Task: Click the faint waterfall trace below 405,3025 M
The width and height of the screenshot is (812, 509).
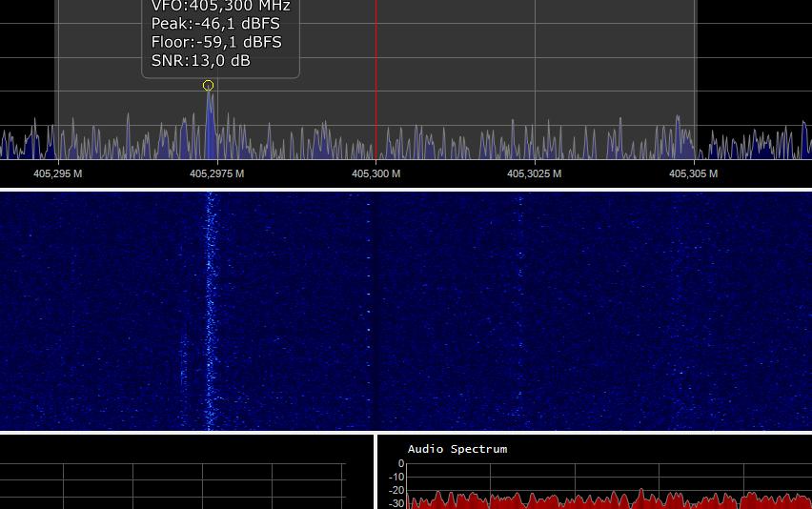Action: (520, 305)
